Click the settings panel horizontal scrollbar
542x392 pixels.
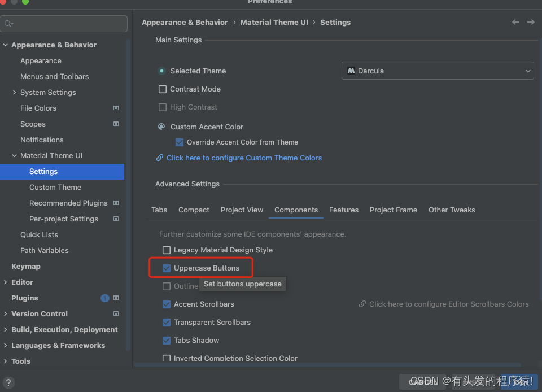pyautogui.click(x=327, y=365)
